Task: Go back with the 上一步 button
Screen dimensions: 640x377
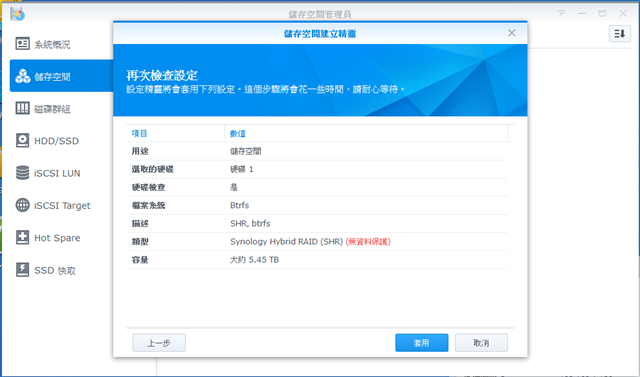Action: click(x=159, y=343)
